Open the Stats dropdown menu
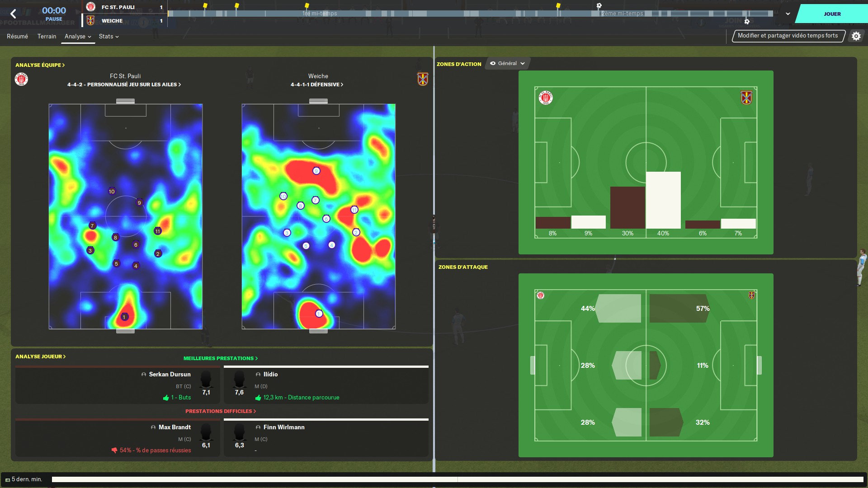868x488 pixels. 108,37
